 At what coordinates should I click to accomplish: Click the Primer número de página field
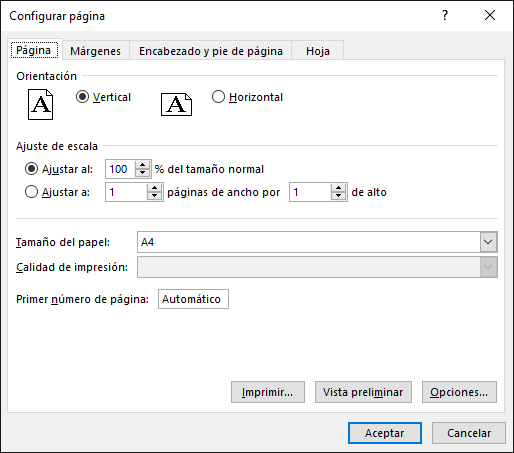pos(193,299)
